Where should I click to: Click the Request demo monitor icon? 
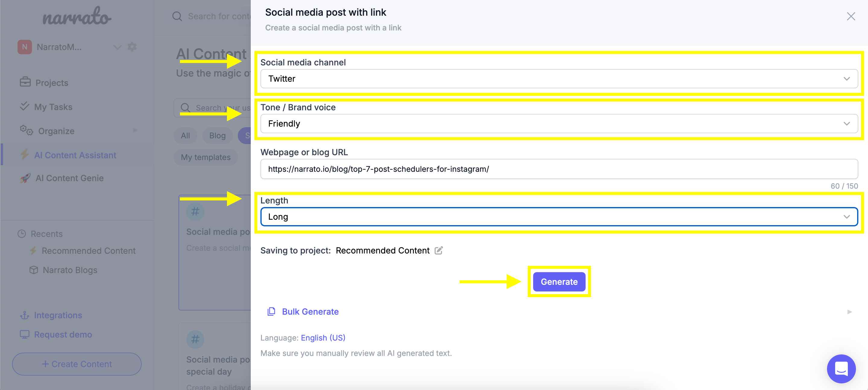[x=25, y=334]
